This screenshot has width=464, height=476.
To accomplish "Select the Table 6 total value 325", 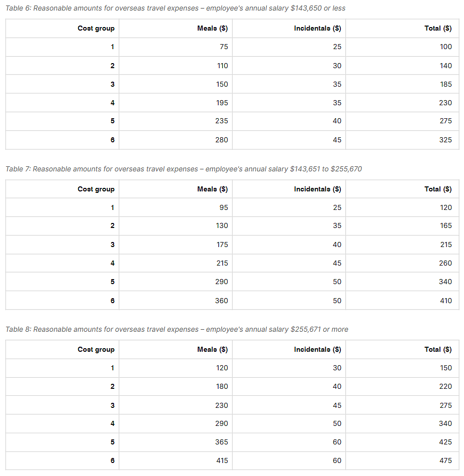I will point(445,140).
